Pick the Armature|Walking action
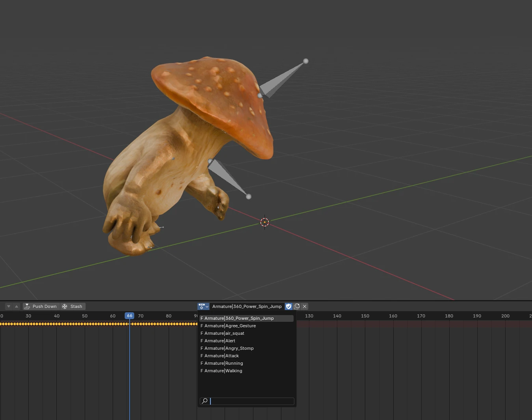This screenshot has height=420, width=532. [x=246, y=371]
